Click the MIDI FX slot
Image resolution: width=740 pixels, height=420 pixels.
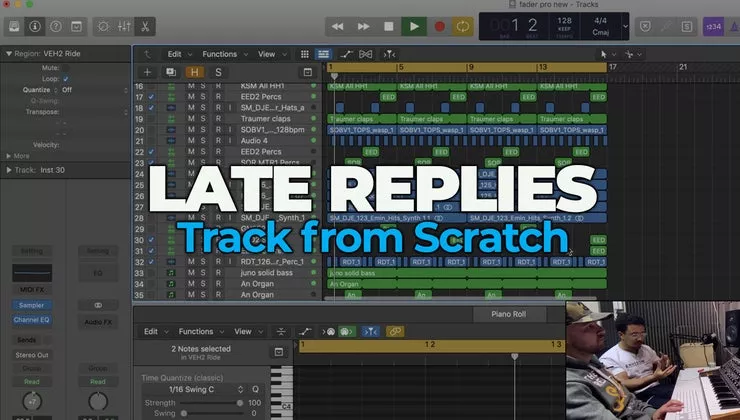(32, 290)
